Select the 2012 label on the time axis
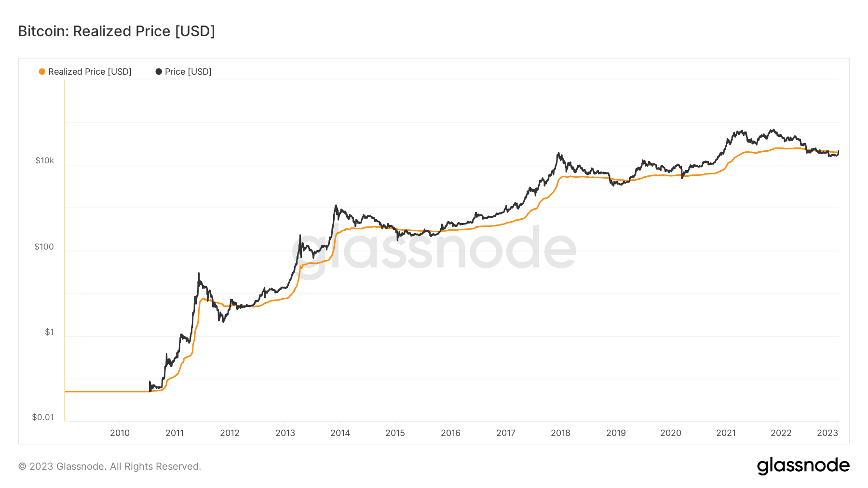Viewport: 868px width, 488px height. pyautogui.click(x=230, y=433)
